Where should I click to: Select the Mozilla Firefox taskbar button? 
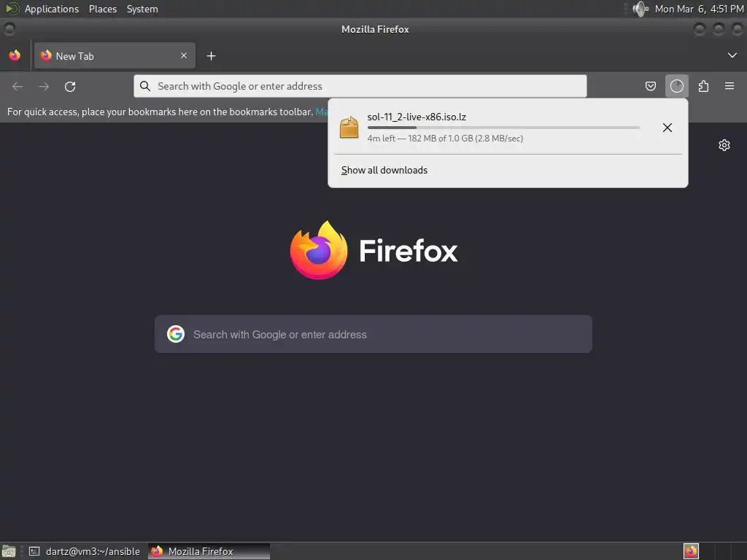pyautogui.click(x=209, y=551)
